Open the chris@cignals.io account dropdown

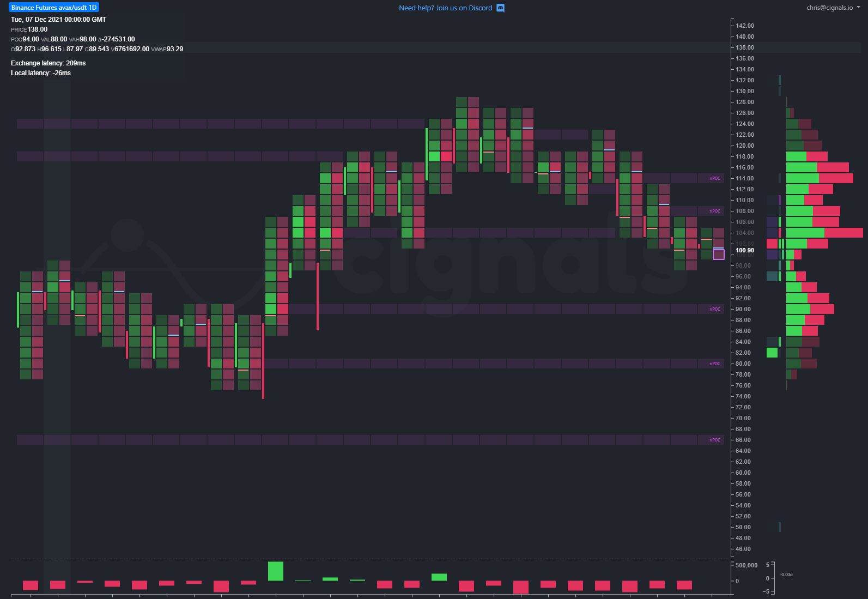[833, 8]
